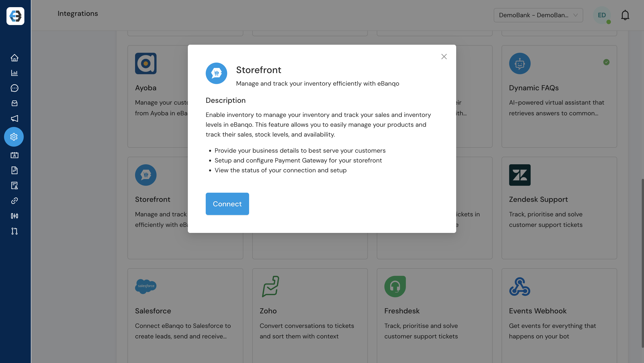Open the analytics bar chart sidebar icon
Viewport: 644px width, 363px height.
click(14, 73)
